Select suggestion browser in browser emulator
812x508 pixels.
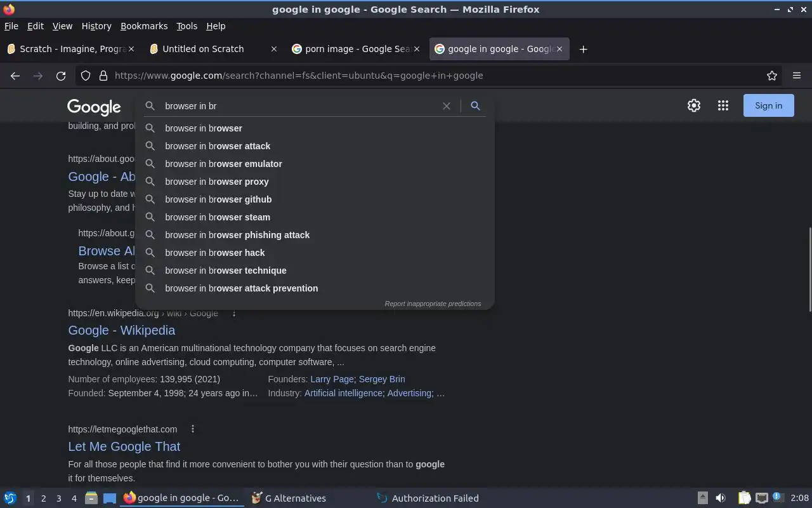315,164
